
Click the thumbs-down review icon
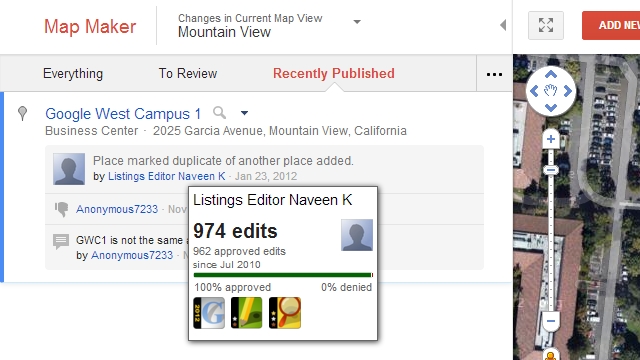tap(62, 209)
